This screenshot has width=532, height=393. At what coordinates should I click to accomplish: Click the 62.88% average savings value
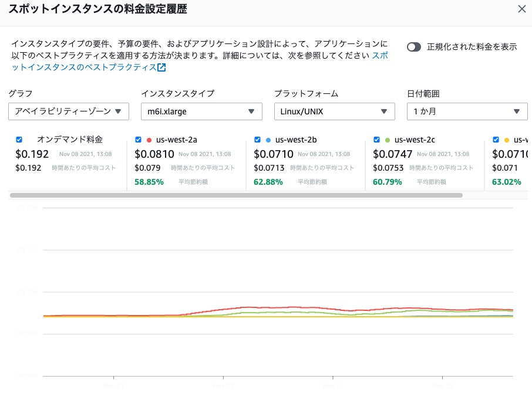point(268,182)
